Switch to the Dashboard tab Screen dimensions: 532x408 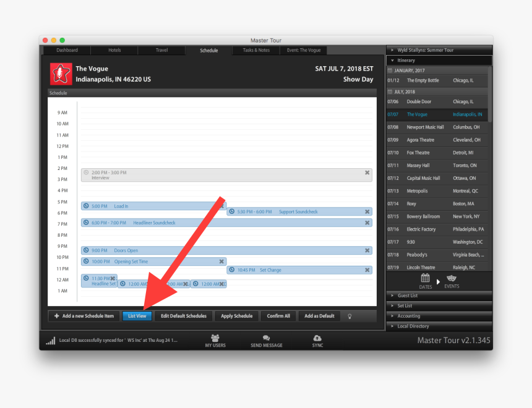tap(67, 50)
